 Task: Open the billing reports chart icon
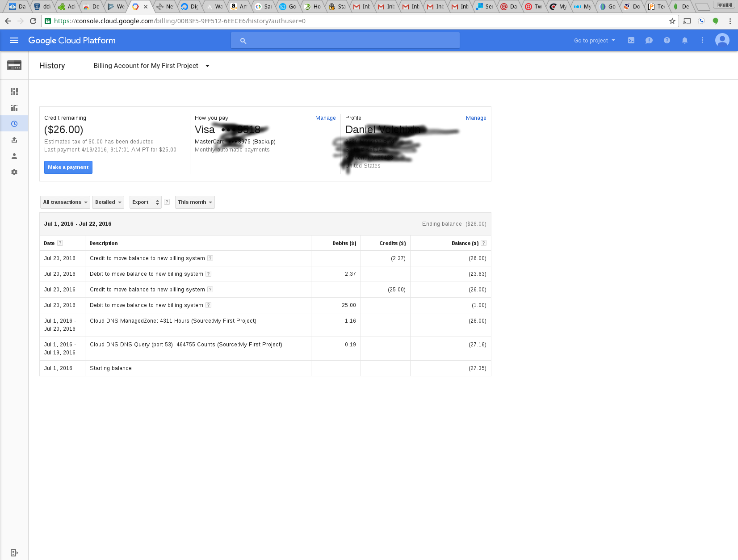(14, 108)
